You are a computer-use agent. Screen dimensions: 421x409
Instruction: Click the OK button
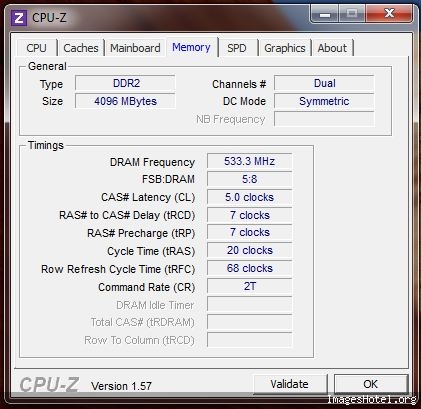point(371,384)
